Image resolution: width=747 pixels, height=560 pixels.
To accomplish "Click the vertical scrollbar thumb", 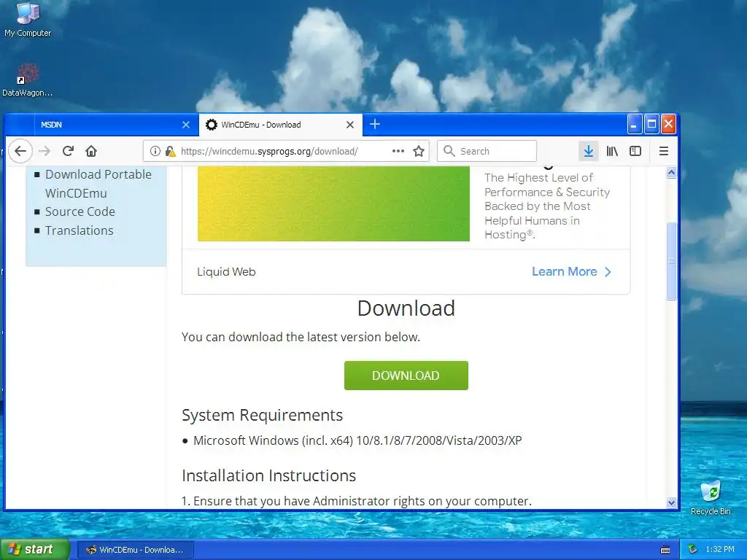I will click(x=671, y=261).
